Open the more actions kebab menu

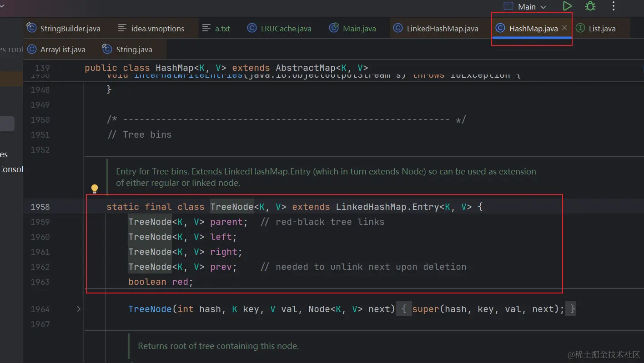tap(614, 6)
